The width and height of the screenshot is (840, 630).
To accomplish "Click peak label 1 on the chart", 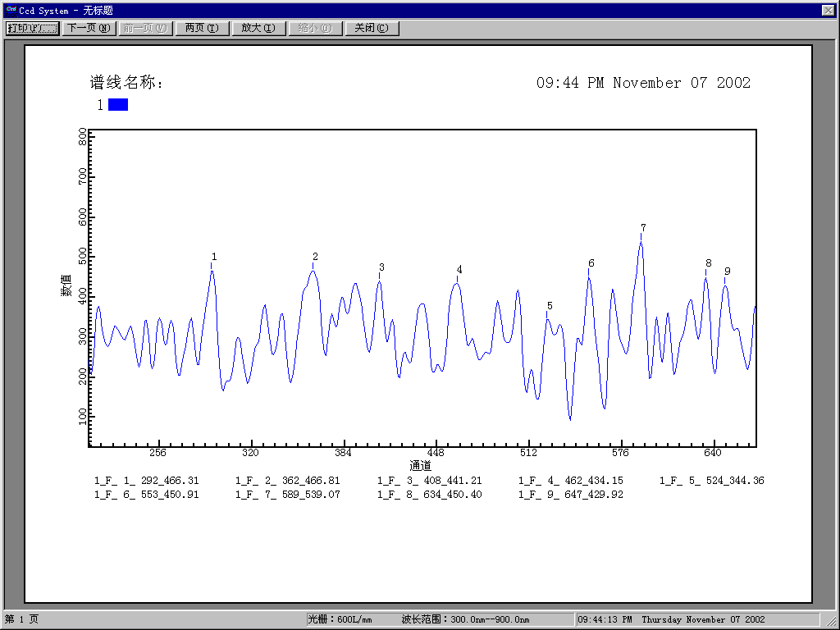I will [214, 257].
